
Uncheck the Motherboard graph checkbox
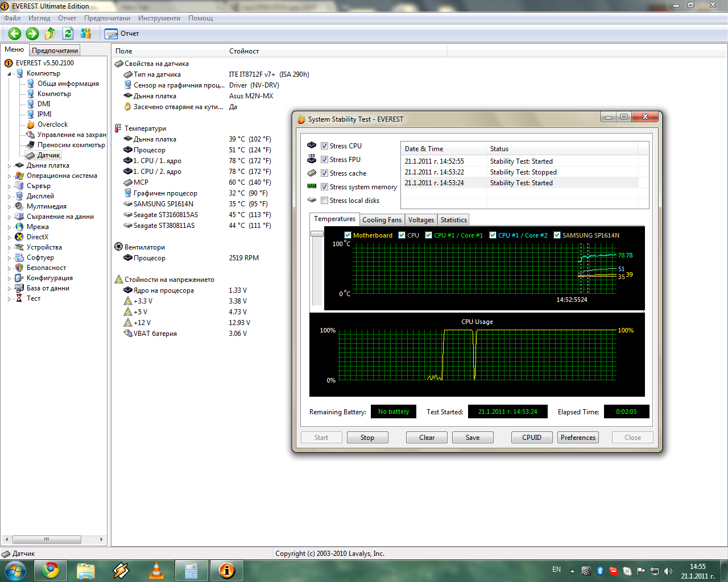coord(348,235)
